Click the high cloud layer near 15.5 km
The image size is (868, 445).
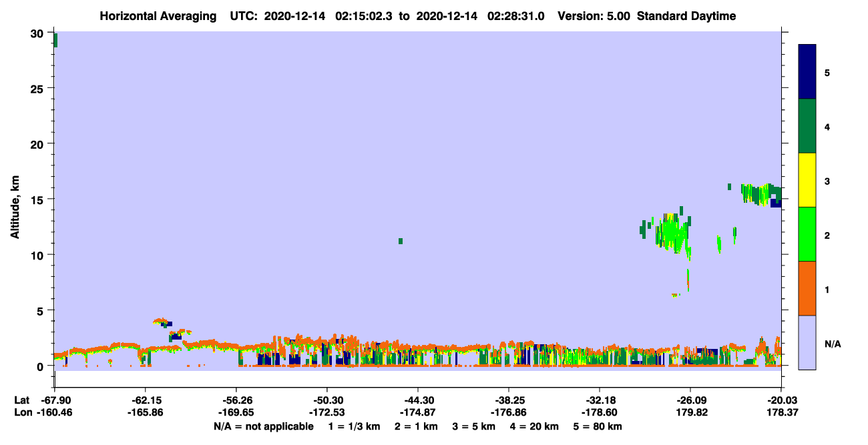[761, 195]
